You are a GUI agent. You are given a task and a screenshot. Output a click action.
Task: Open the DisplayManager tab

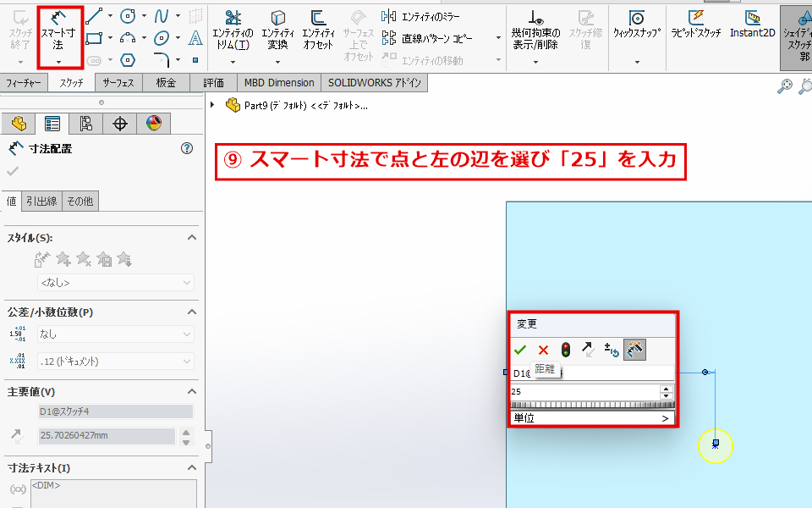(x=154, y=124)
